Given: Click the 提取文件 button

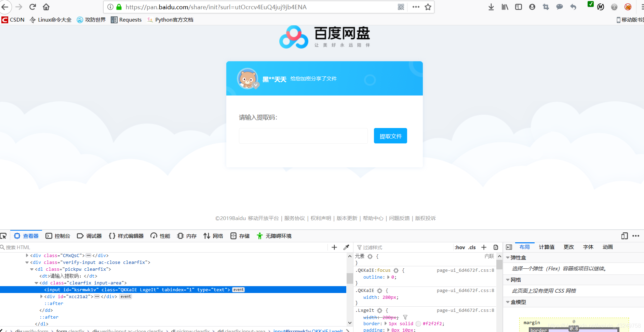Looking at the screenshot, I should 390,136.
